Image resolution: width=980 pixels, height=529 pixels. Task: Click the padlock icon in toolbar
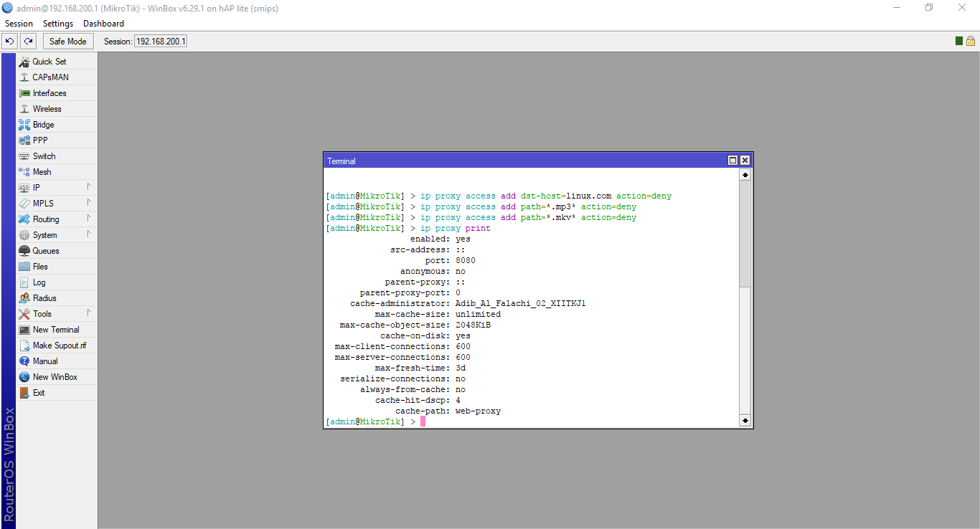(971, 41)
